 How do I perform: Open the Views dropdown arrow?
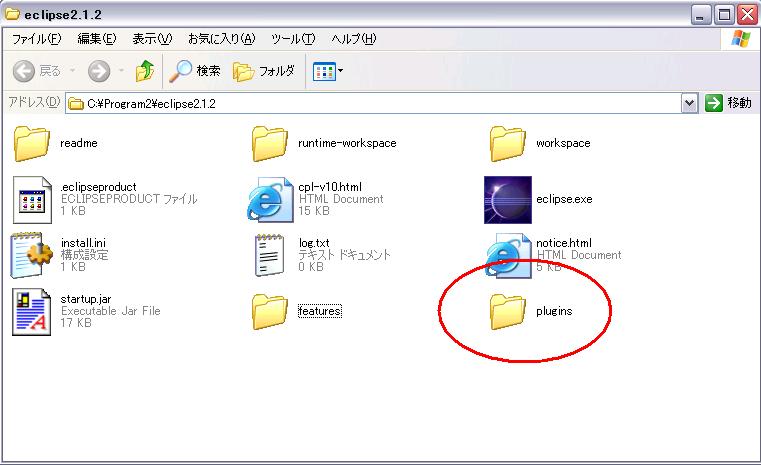pos(340,71)
